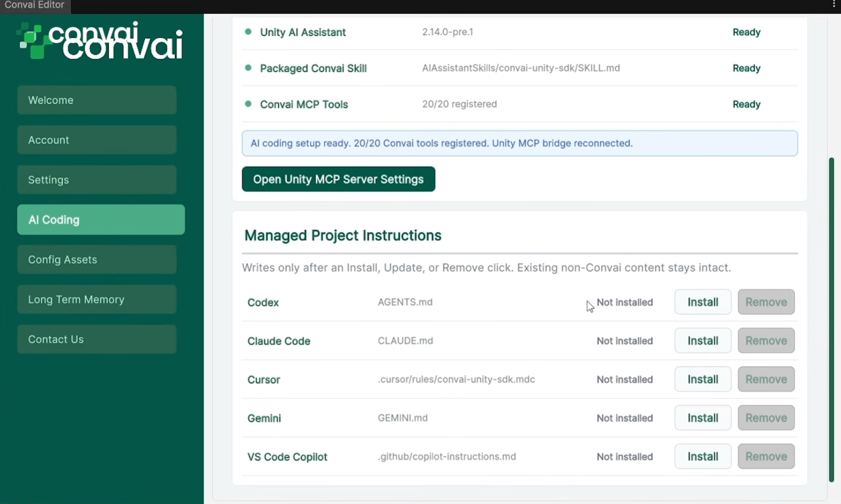Image resolution: width=841 pixels, height=504 pixels.
Task: Open Long Term Memory section
Action: point(97,300)
